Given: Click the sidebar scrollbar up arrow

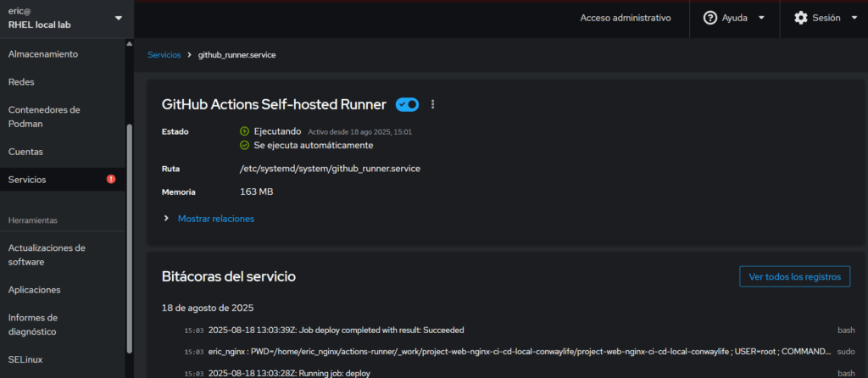Looking at the screenshot, I should click(130, 44).
